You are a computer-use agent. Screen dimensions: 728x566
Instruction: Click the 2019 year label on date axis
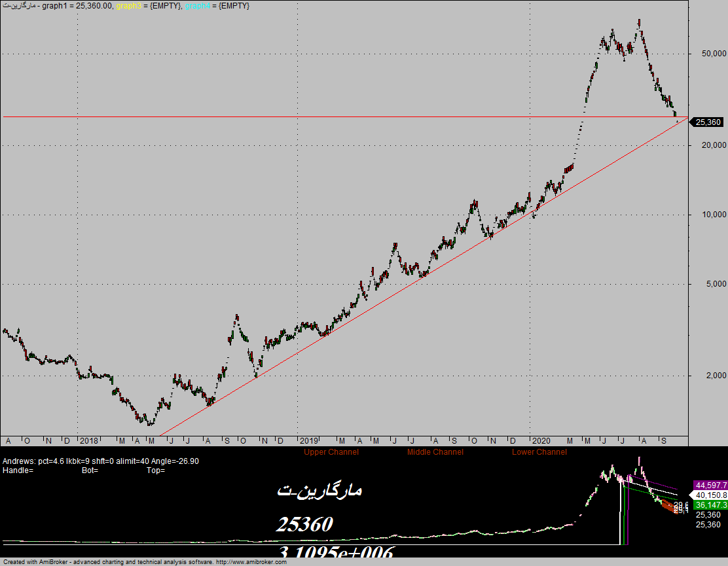pyautogui.click(x=309, y=441)
